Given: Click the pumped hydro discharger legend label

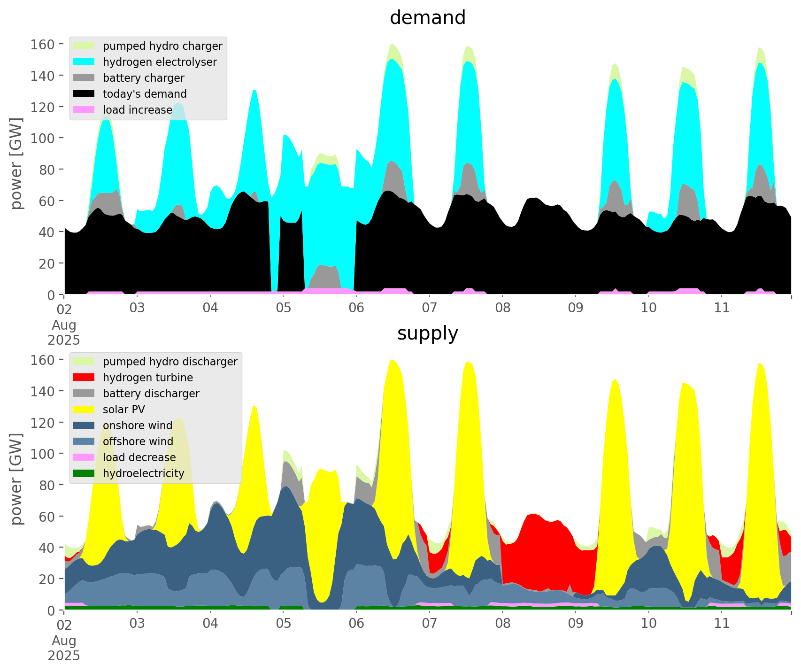Looking at the screenshot, I should 170,362.
